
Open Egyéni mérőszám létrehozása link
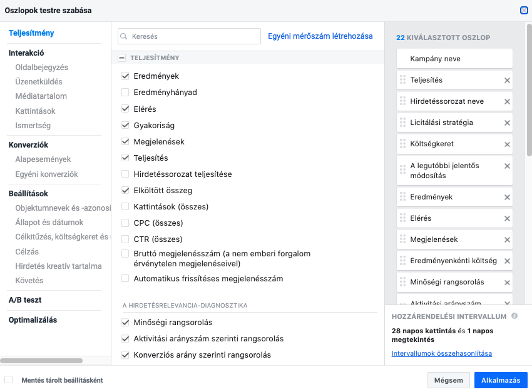[x=320, y=36]
